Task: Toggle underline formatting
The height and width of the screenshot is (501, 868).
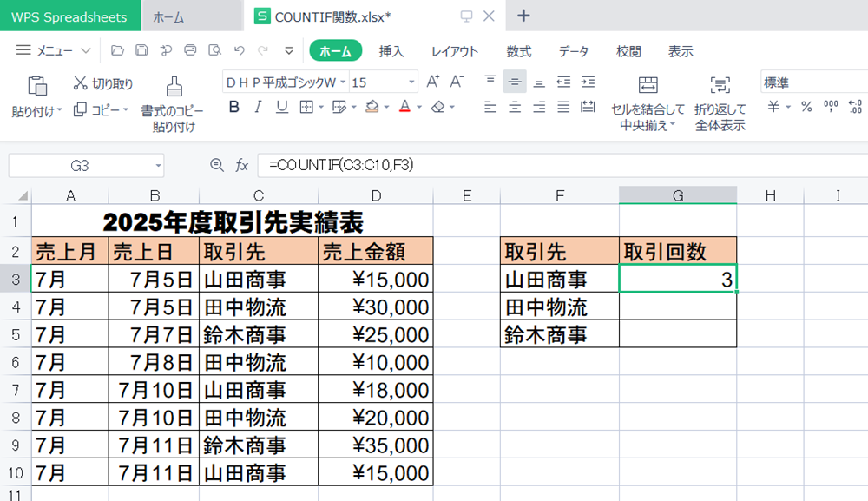Action: point(282,107)
